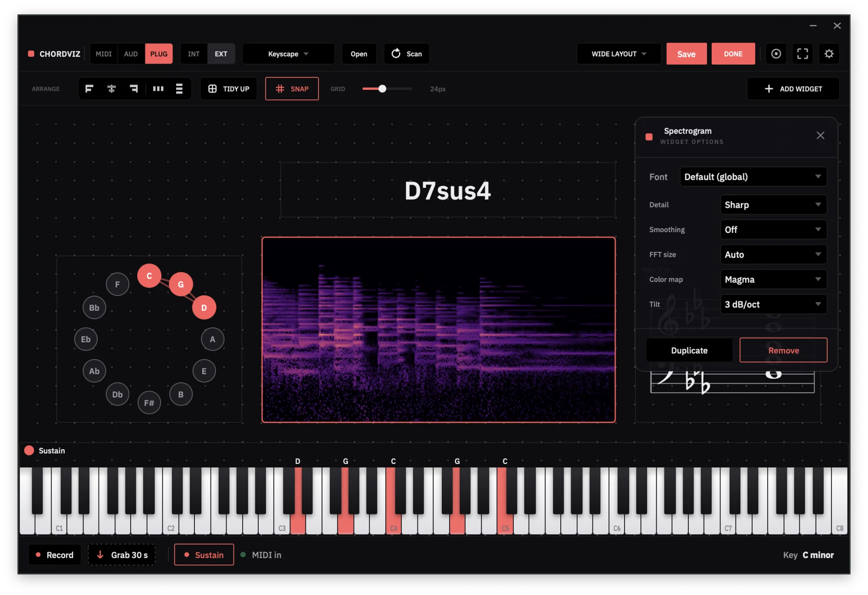Distribute widgets vertically
The width and height of the screenshot is (868, 595).
(x=179, y=89)
